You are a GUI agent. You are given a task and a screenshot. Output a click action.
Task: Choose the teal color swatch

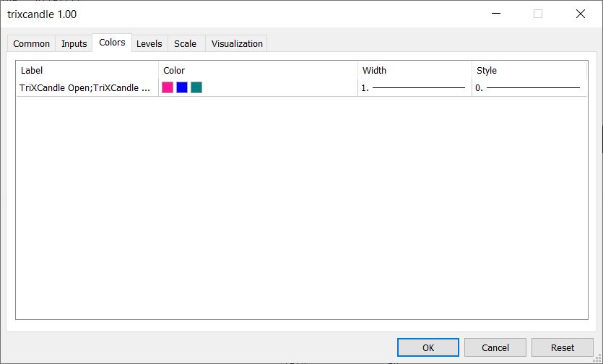(x=196, y=87)
